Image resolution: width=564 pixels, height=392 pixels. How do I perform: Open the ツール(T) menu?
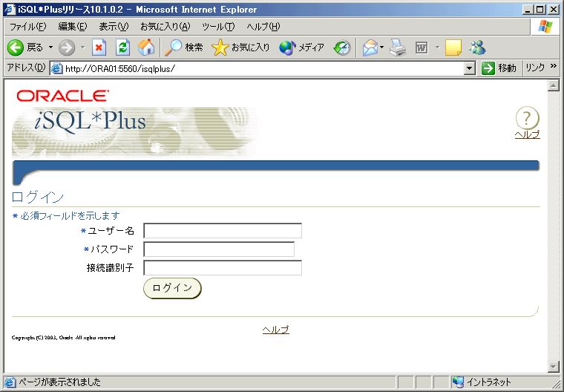tap(218, 27)
